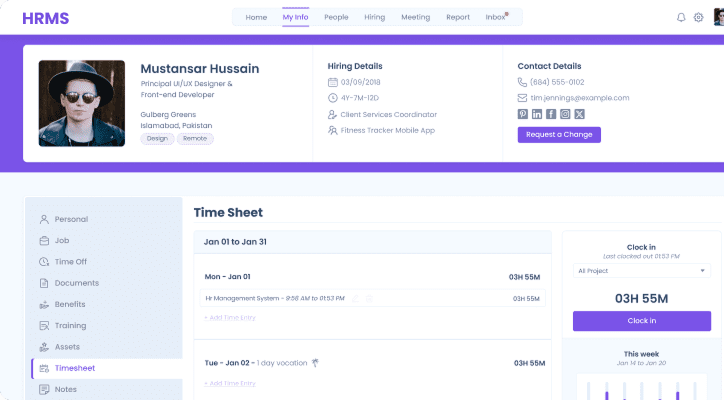The height and width of the screenshot is (400, 724).
Task: Switch to the People tab
Action: [x=336, y=17]
